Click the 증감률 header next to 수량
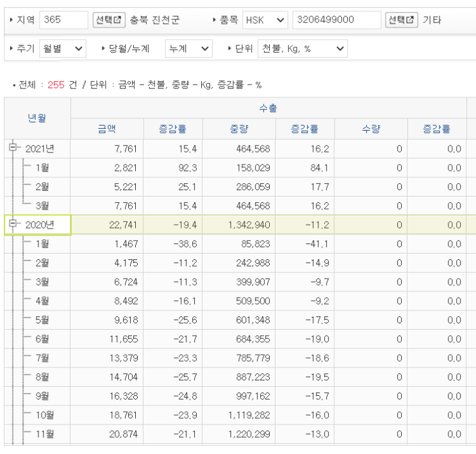The width and height of the screenshot is (476, 454). point(437,129)
